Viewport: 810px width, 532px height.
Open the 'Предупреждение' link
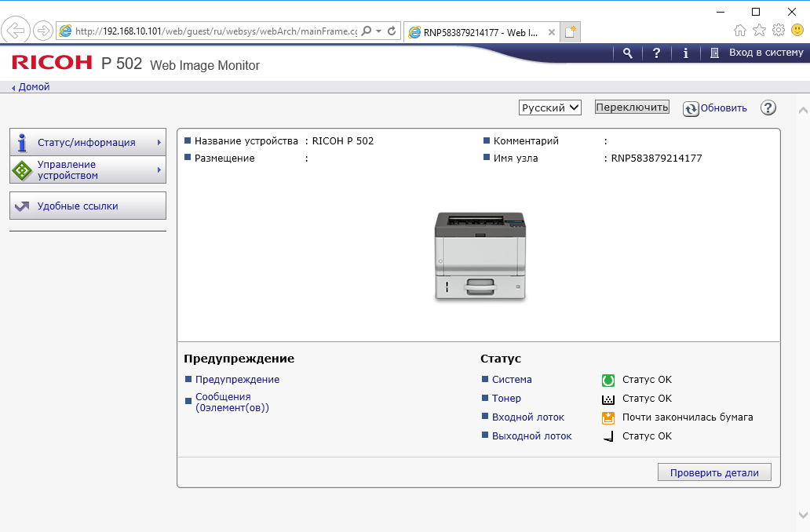coord(237,379)
